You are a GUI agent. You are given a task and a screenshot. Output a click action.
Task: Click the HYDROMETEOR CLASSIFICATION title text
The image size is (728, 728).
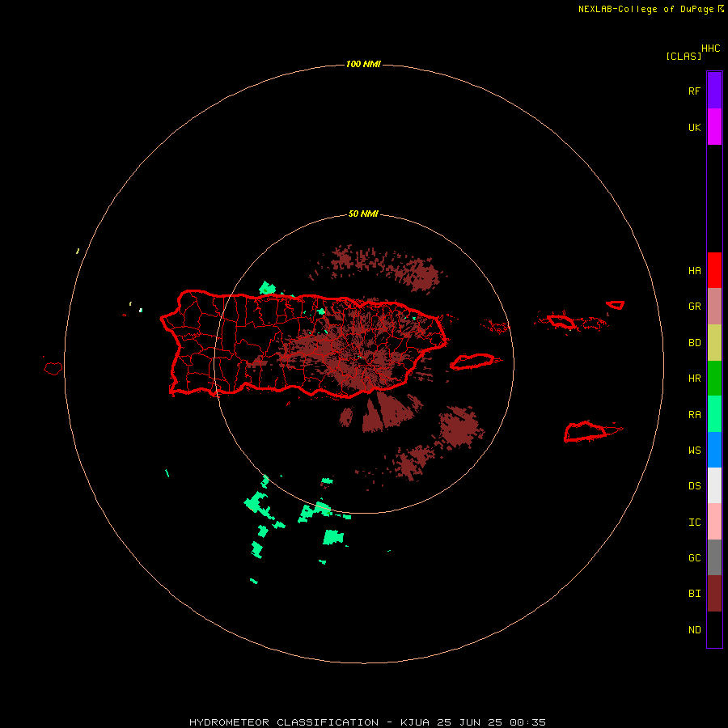pyautogui.click(x=284, y=722)
